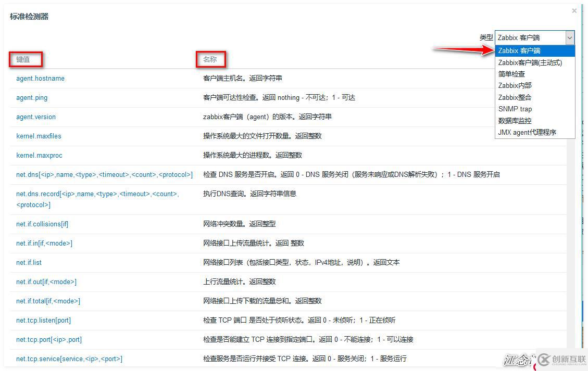
Task: Click description 网络接口上传流量统计。返回 整数
Action: tap(254, 243)
